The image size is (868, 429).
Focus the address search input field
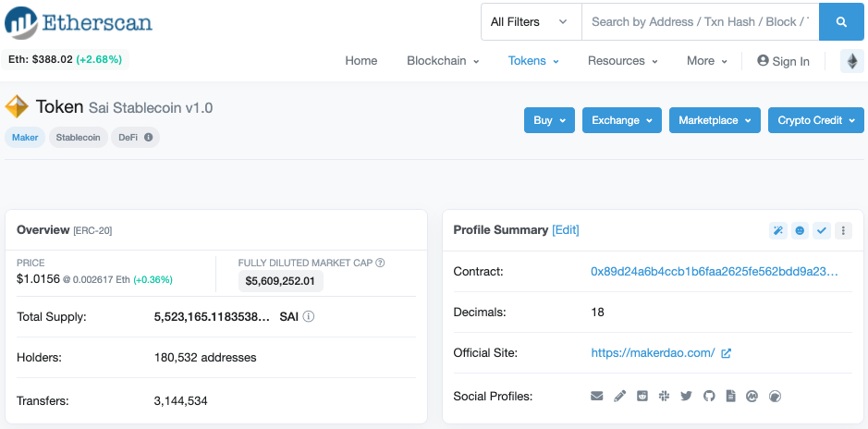[701, 22]
